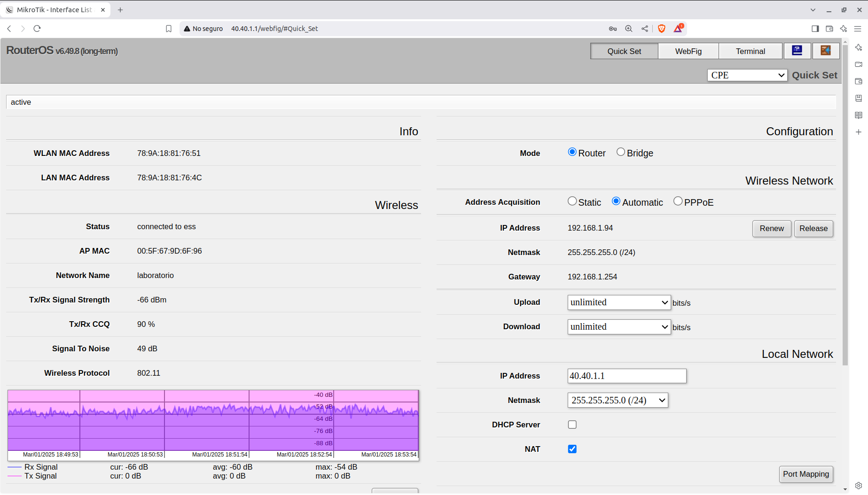The image size is (868, 495).
Task: Open the Terminal tab
Action: [751, 51]
